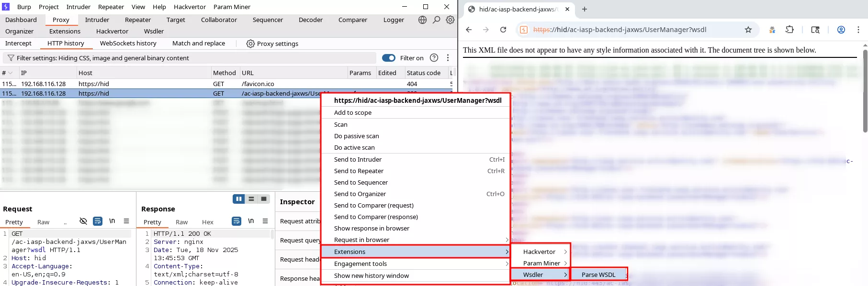Go back in the browser
The height and width of the screenshot is (286, 868).
click(469, 30)
